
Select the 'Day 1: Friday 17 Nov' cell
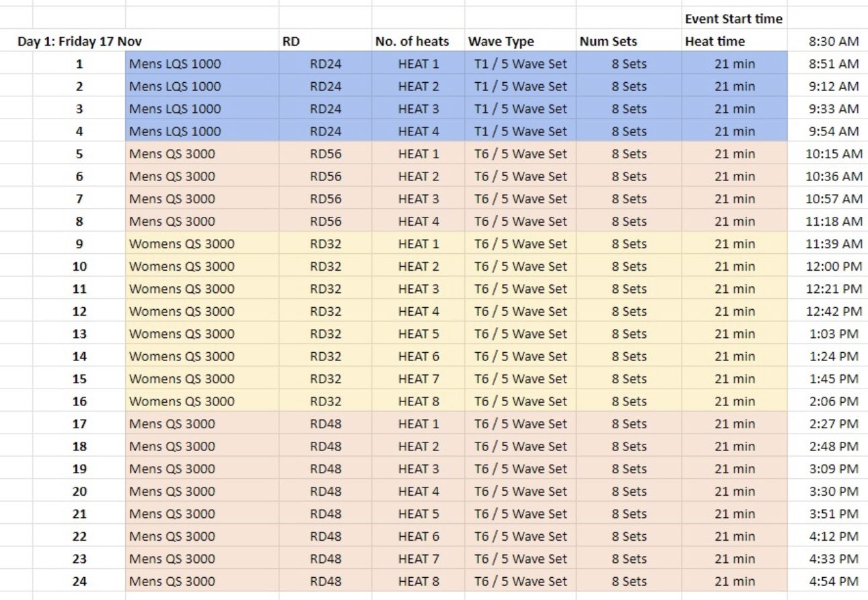pyautogui.click(x=79, y=42)
